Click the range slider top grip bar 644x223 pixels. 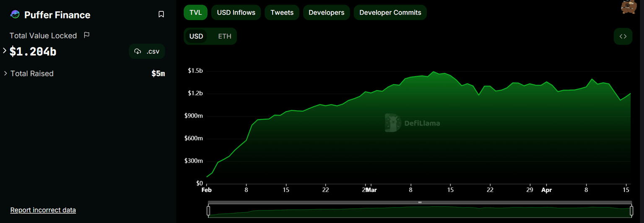(x=420, y=202)
